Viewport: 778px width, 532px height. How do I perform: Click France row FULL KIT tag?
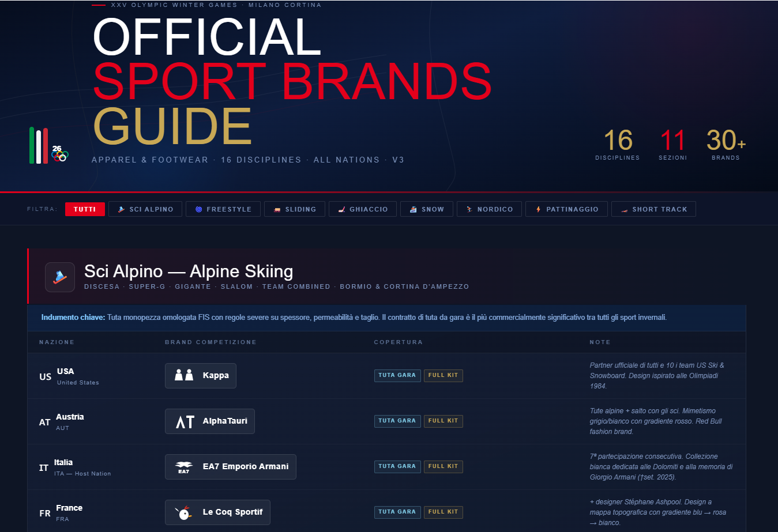[444, 512]
